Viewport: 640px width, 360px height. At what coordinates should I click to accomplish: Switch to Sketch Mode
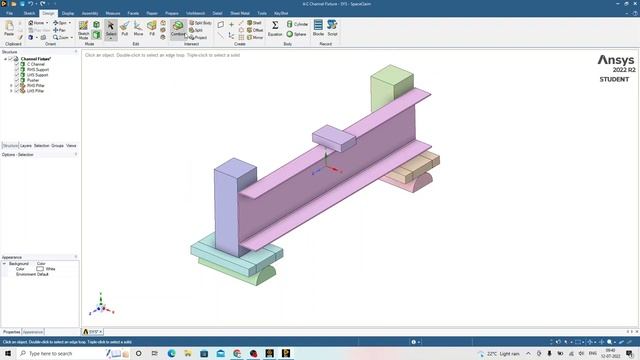tap(83, 29)
